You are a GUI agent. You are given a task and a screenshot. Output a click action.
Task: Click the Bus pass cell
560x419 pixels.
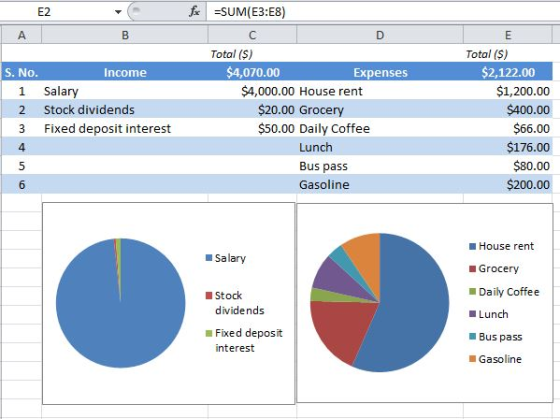point(380,166)
